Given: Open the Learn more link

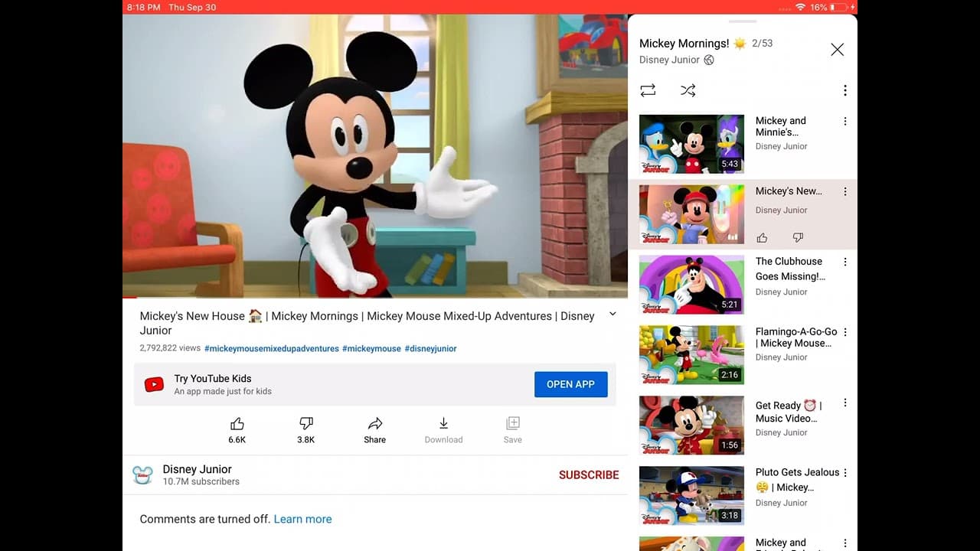Looking at the screenshot, I should (x=302, y=519).
